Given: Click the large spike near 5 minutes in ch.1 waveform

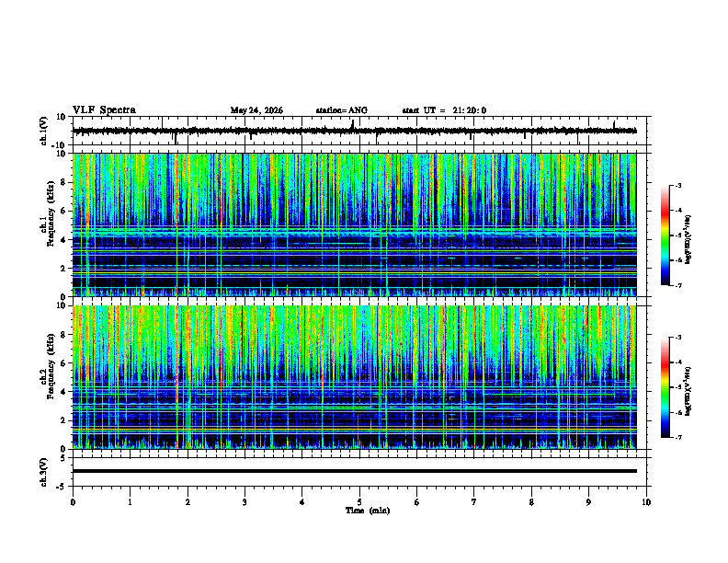Looking at the screenshot, I should [x=353, y=125].
